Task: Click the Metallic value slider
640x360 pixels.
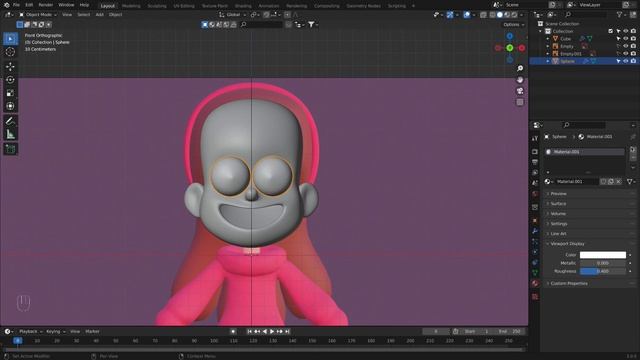Action: [x=602, y=263]
